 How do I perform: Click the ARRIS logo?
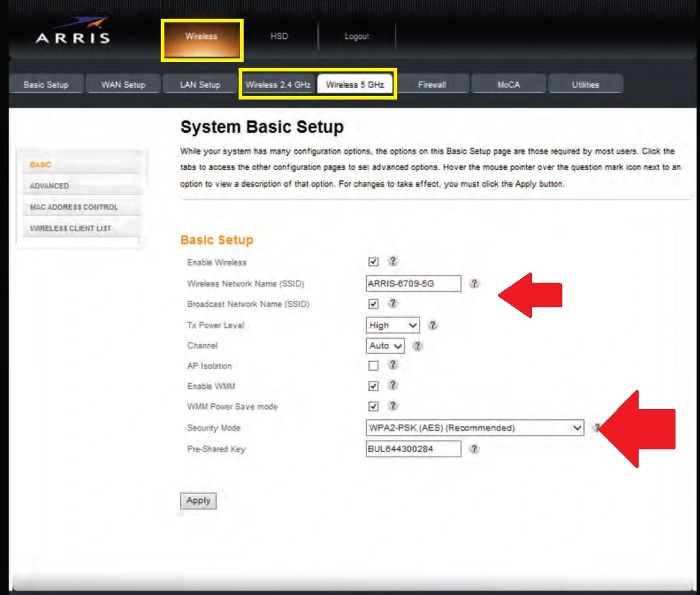coord(73,37)
